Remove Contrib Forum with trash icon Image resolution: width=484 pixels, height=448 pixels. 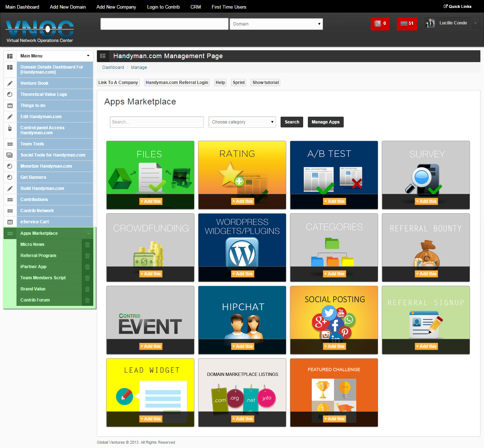pos(87,300)
